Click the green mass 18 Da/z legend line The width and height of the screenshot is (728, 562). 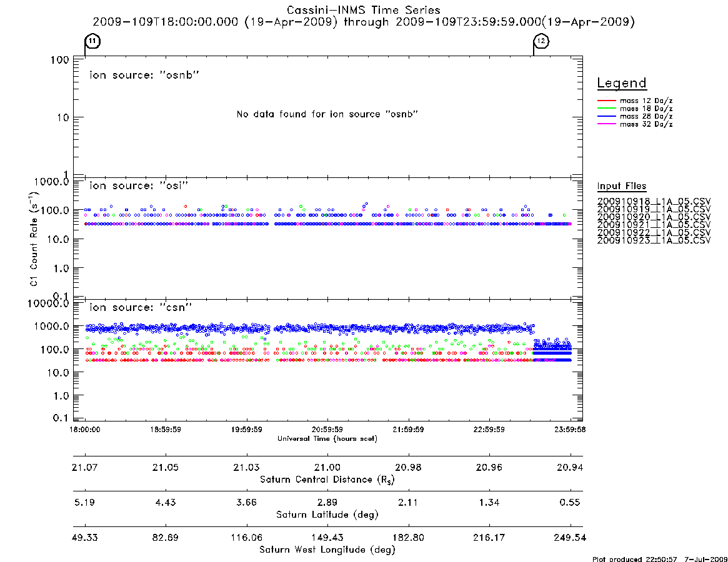(606, 109)
